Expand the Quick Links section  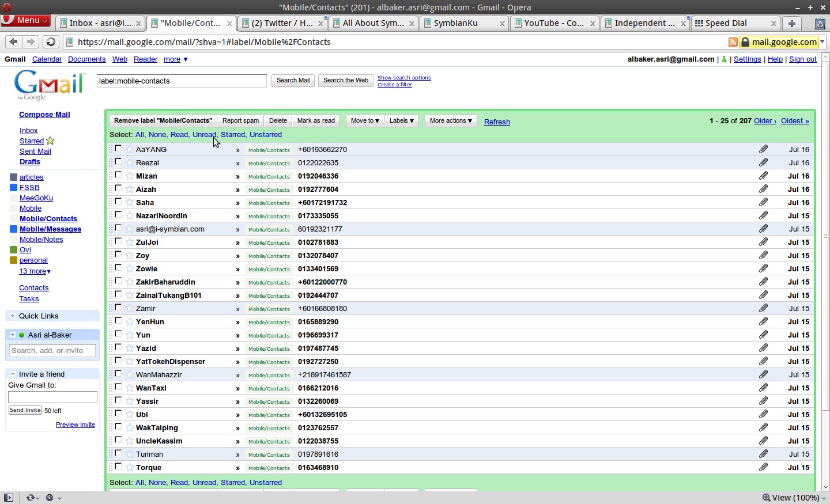tap(13, 316)
